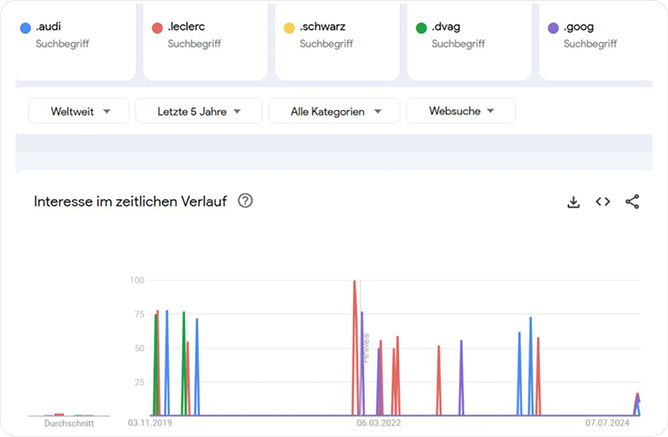
Task: Click Suchbegriff label under .audi
Action: coord(63,43)
